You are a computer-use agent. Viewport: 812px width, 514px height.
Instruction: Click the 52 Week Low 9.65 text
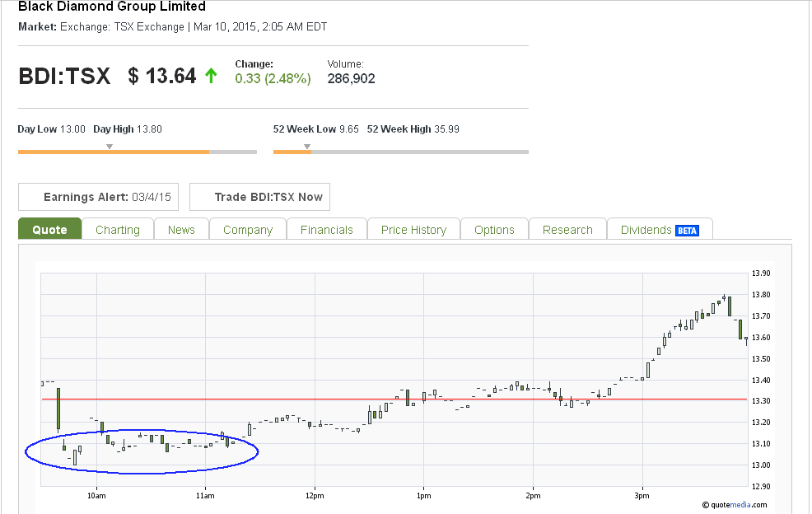pyautogui.click(x=316, y=129)
